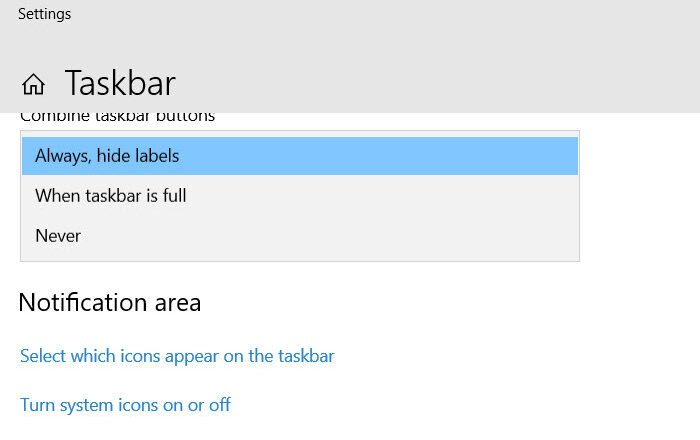Screen dimensions: 700x440
Task: Click the middle entry of the open dropdown
Action: pyautogui.click(x=300, y=196)
